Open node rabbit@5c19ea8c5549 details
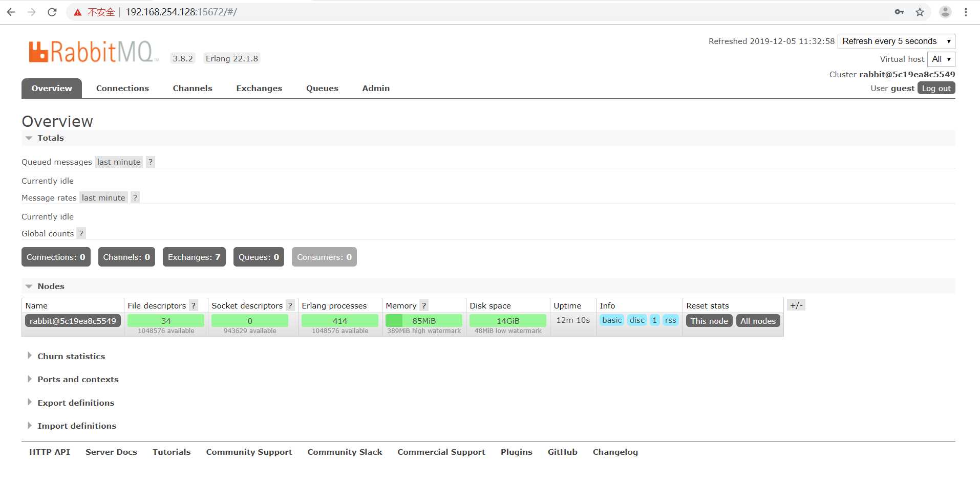 coord(73,321)
